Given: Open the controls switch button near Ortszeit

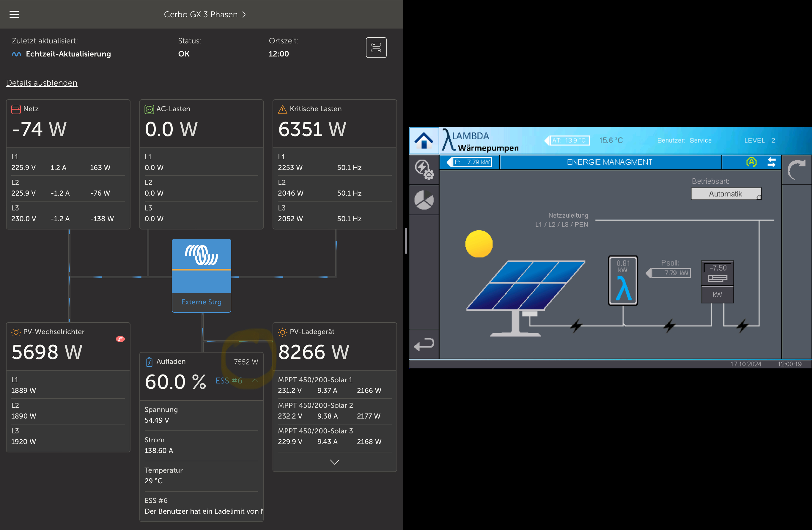Looking at the screenshot, I should coord(376,48).
